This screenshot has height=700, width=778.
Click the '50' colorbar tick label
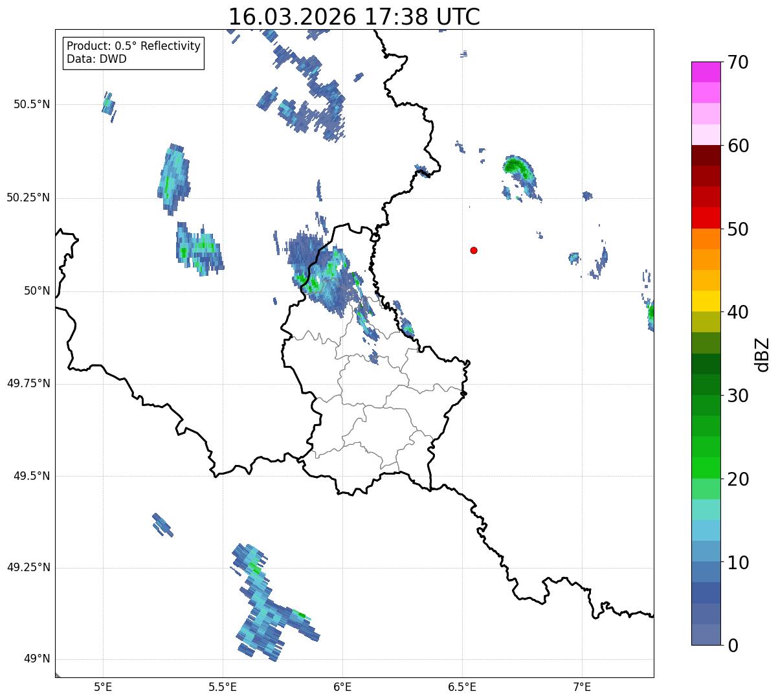pyautogui.click(x=738, y=229)
